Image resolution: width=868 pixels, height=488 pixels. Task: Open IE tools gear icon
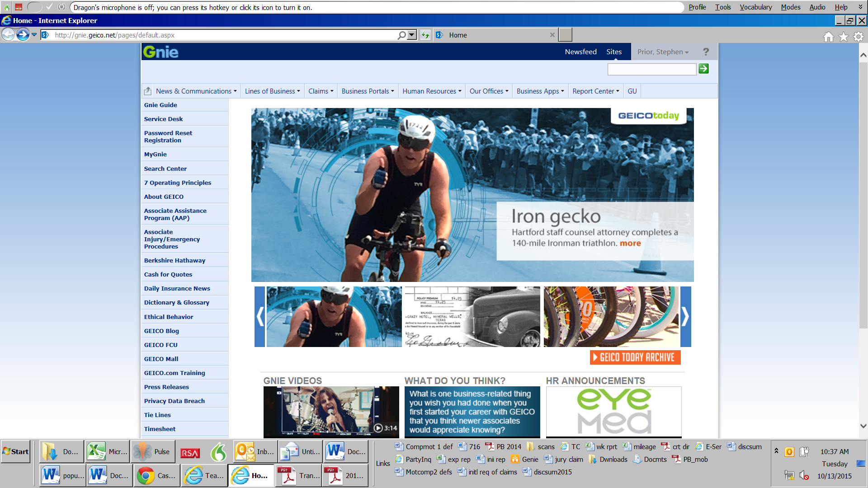click(858, 37)
